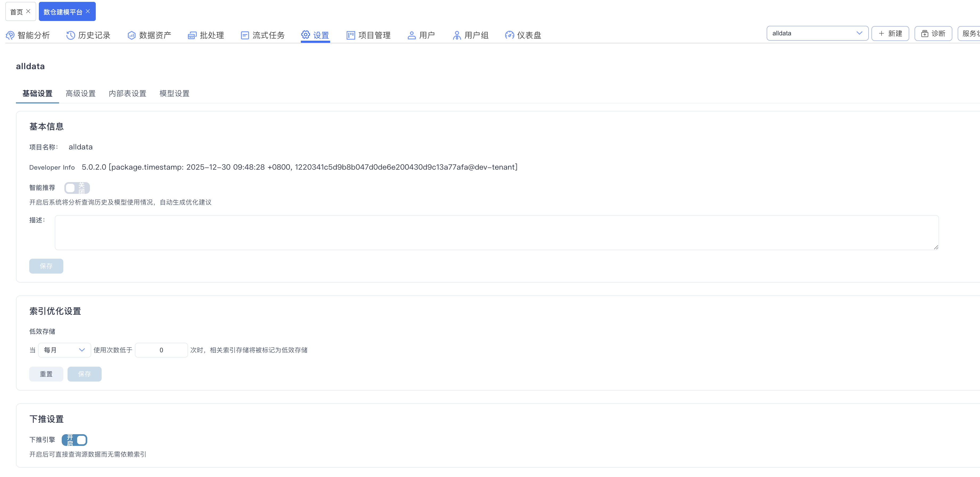Open 用户组 via its person icon

coord(456,35)
